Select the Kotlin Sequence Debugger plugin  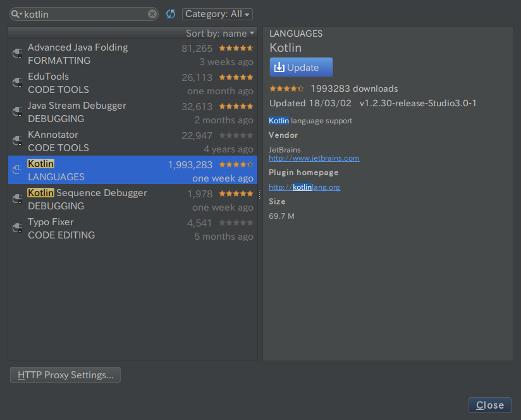pos(133,199)
